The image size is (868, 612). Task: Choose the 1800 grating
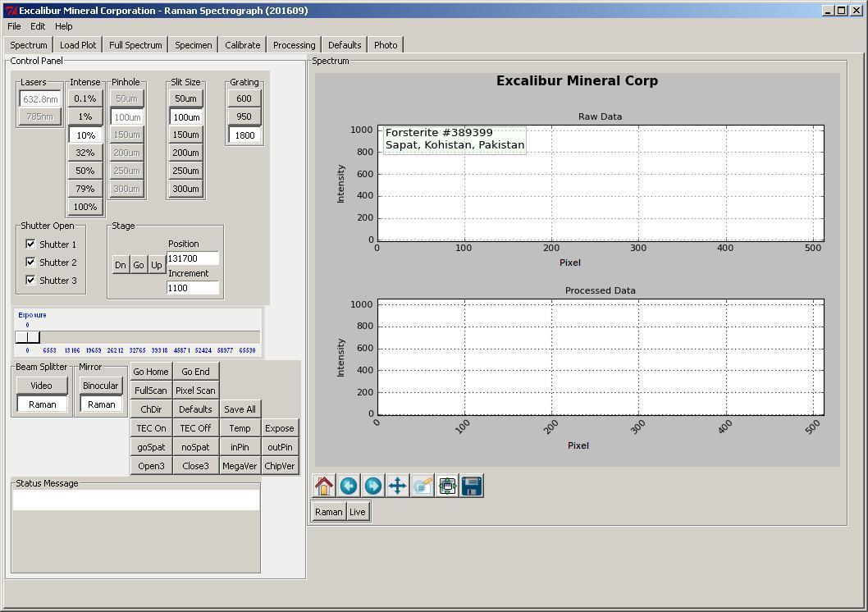tap(244, 135)
